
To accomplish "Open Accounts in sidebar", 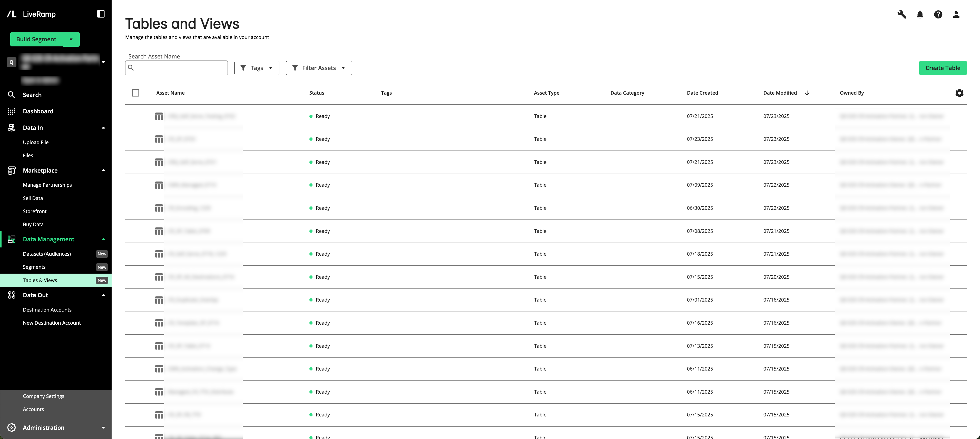I will (x=33, y=409).
